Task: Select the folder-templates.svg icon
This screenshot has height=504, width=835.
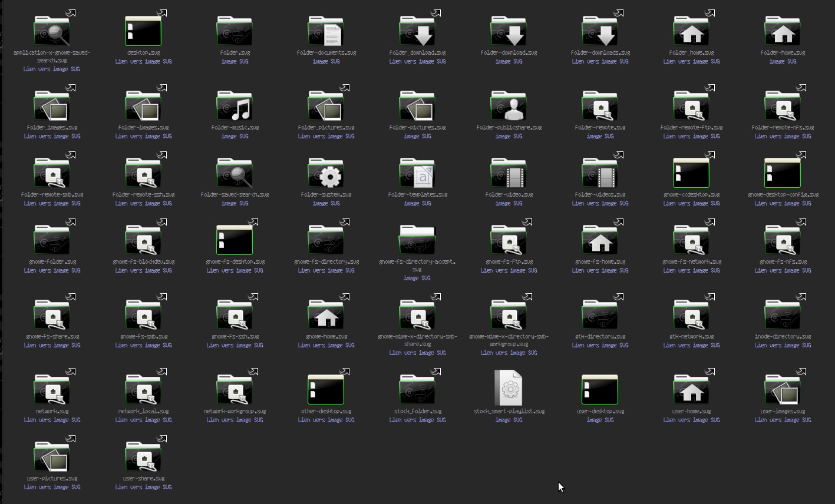Action: click(x=417, y=173)
